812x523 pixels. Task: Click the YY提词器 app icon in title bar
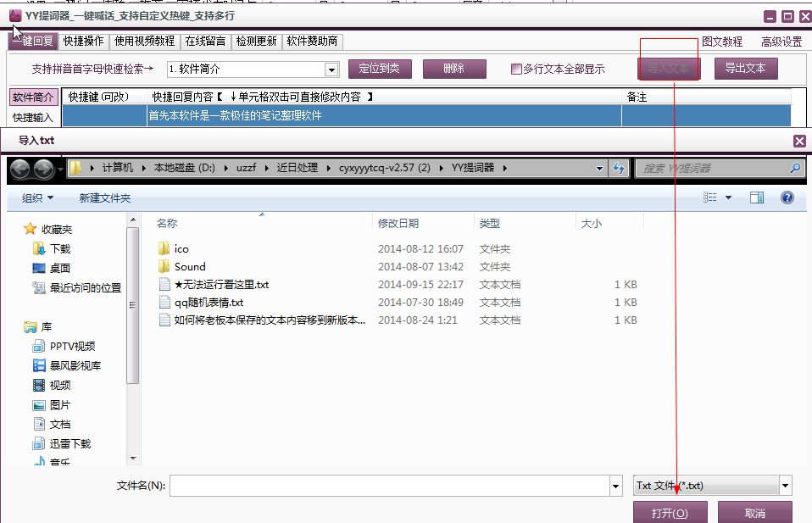pyautogui.click(x=15, y=16)
